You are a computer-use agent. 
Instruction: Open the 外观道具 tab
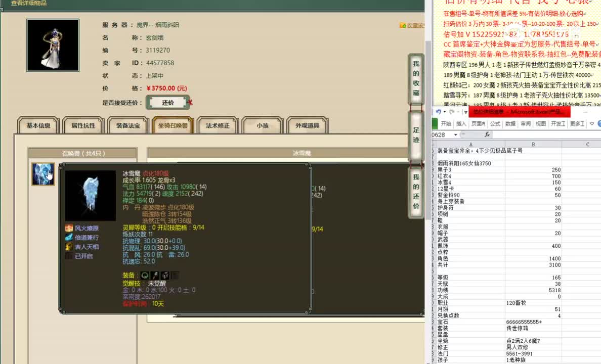tap(308, 125)
